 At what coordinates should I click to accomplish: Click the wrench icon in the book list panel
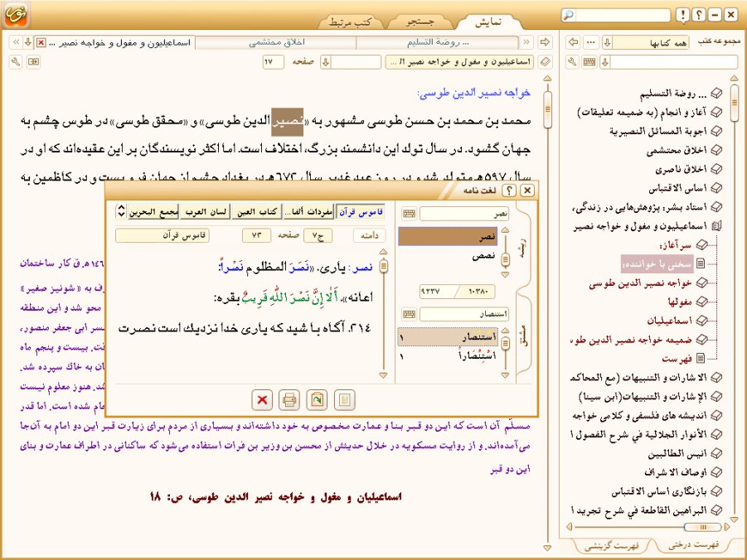tap(572, 61)
